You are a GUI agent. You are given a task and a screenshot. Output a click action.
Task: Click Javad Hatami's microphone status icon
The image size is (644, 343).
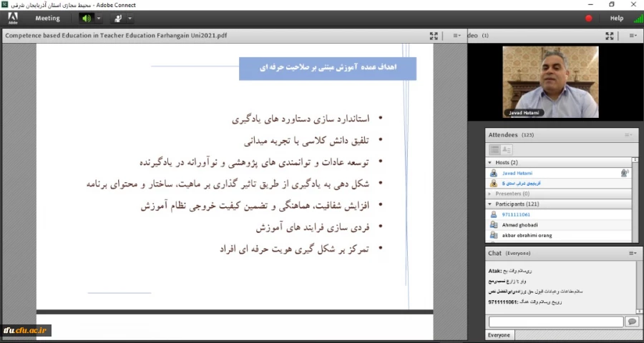pyautogui.click(x=624, y=173)
